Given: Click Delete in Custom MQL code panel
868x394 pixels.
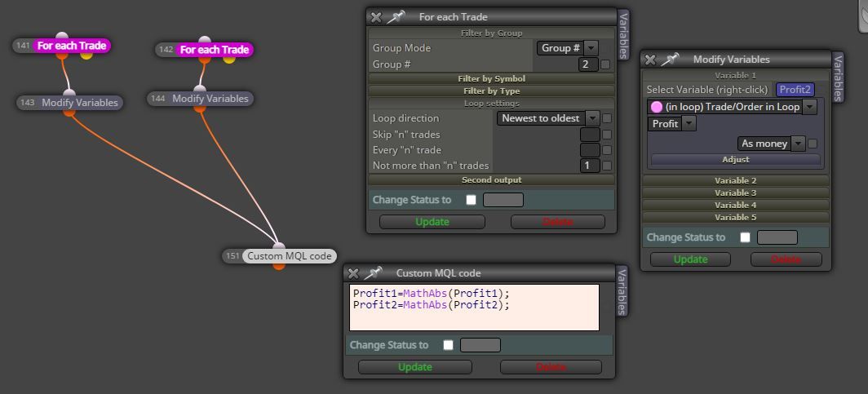Looking at the screenshot, I should click(x=551, y=367).
